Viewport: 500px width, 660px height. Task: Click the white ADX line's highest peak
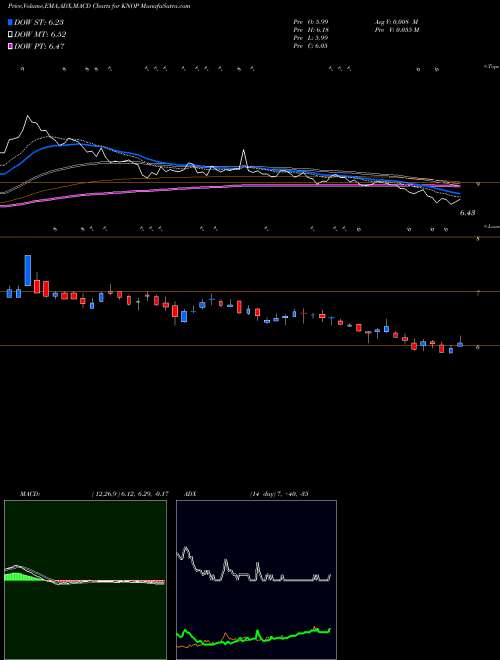click(x=186, y=549)
